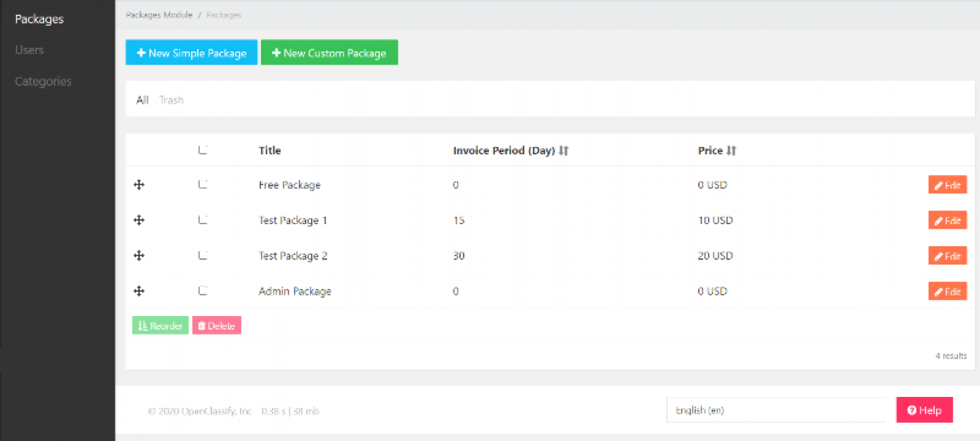Open Users in the sidebar
This screenshot has width=980, height=441.
pyautogui.click(x=29, y=50)
